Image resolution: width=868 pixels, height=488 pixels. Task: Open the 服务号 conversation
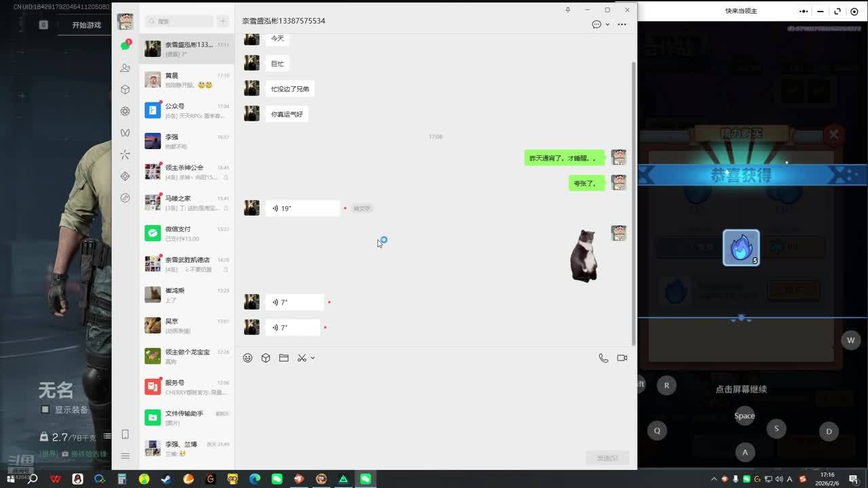pos(186,387)
